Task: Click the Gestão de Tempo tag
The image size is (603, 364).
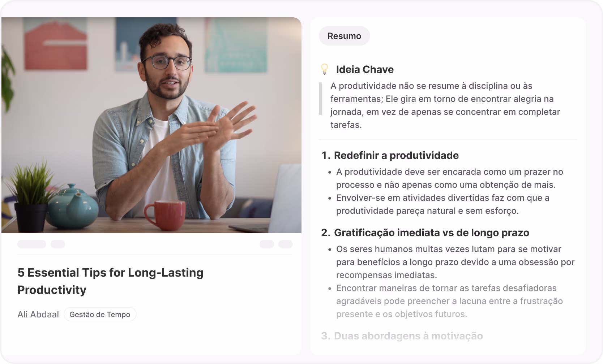Action: (100, 314)
